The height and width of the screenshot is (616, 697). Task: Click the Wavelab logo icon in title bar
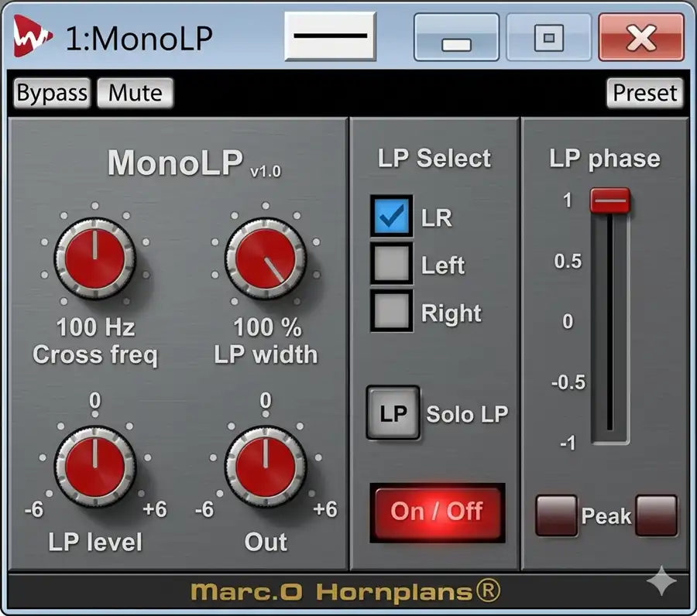[33, 36]
